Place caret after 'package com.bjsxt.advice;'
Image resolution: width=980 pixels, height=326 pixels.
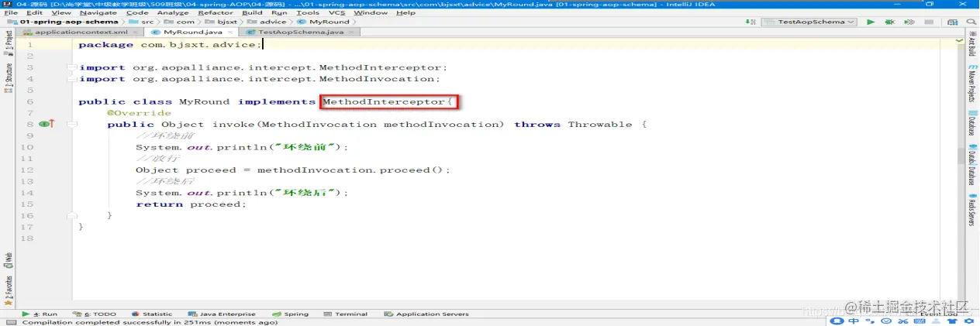pos(264,45)
